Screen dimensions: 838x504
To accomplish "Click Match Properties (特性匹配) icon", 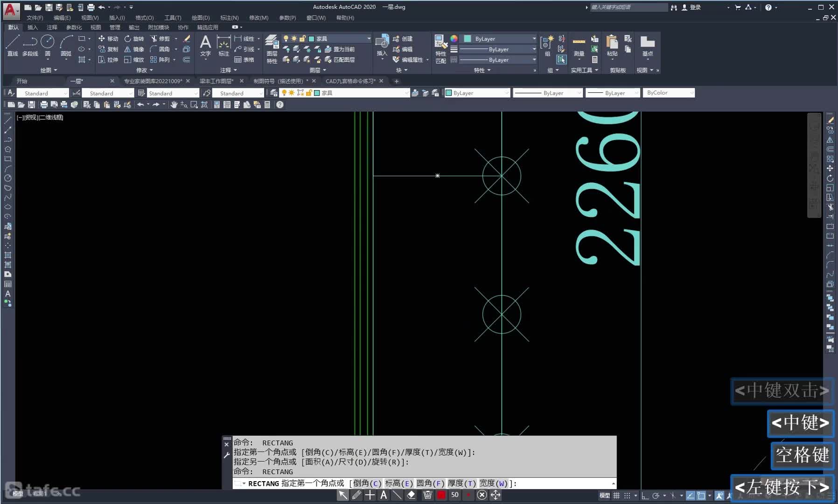I will (440, 49).
